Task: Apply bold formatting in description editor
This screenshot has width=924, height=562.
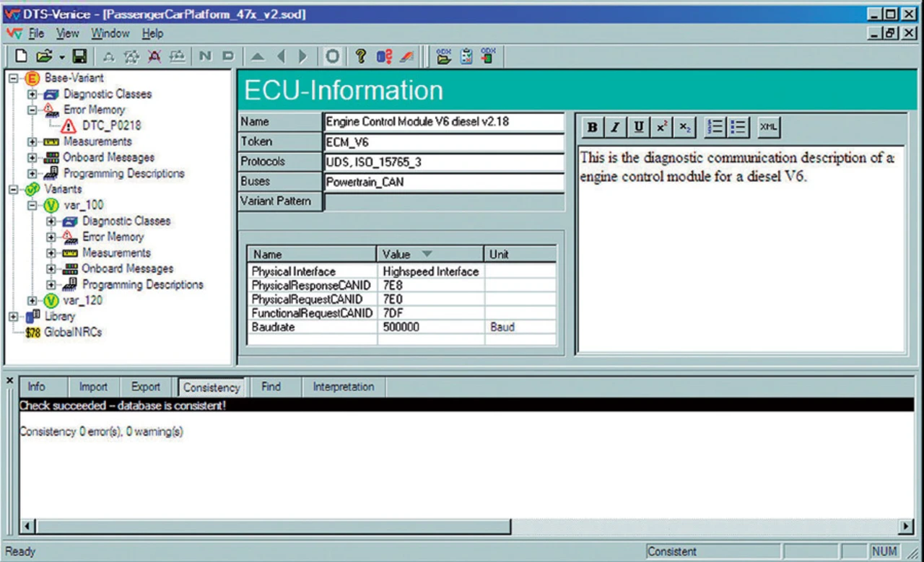Action: click(592, 128)
